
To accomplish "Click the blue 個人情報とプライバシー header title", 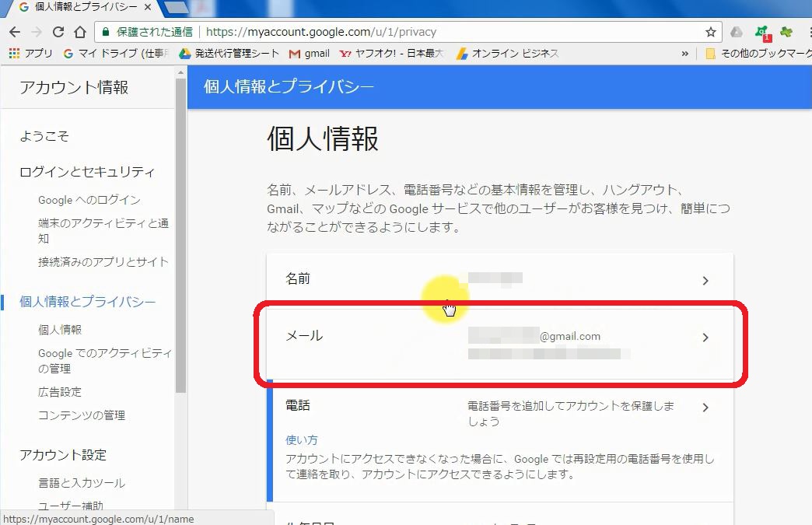I will click(x=289, y=86).
